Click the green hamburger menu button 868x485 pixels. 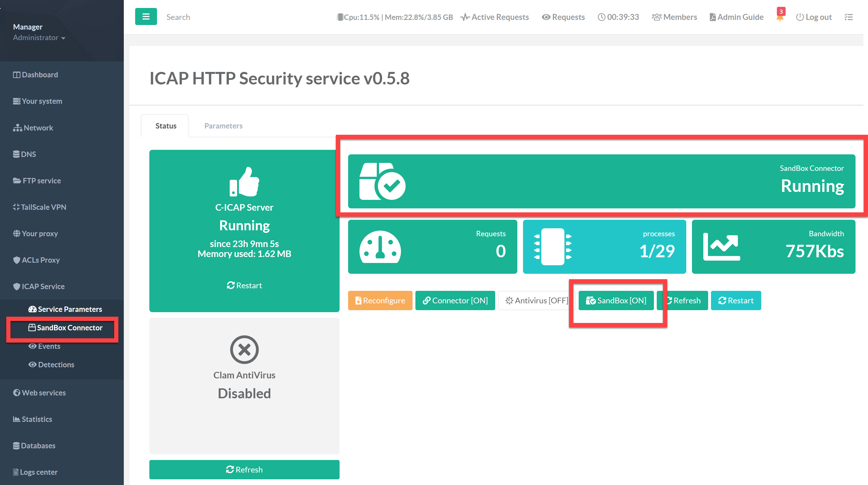coord(146,16)
